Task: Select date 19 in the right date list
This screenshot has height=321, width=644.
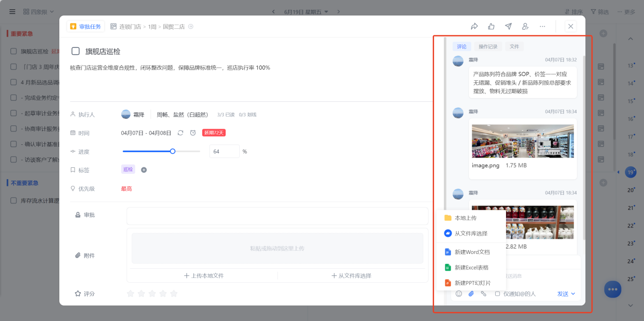Action: click(x=631, y=172)
